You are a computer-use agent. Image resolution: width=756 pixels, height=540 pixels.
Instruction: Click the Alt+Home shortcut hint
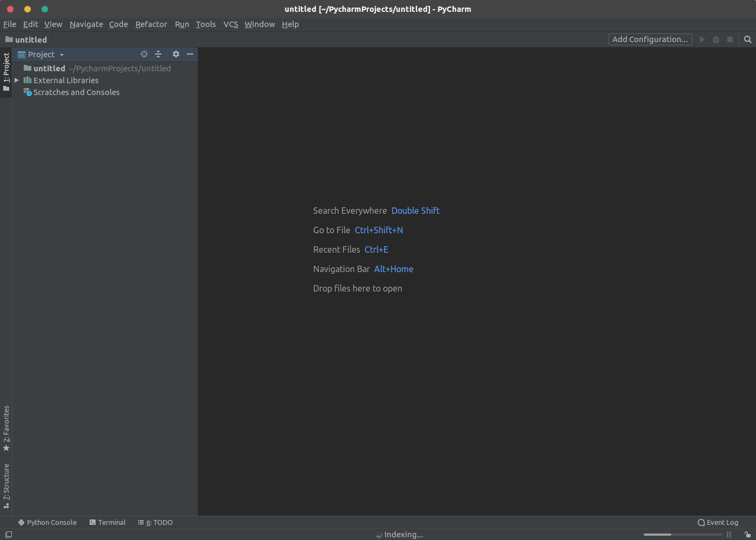[394, 269]
